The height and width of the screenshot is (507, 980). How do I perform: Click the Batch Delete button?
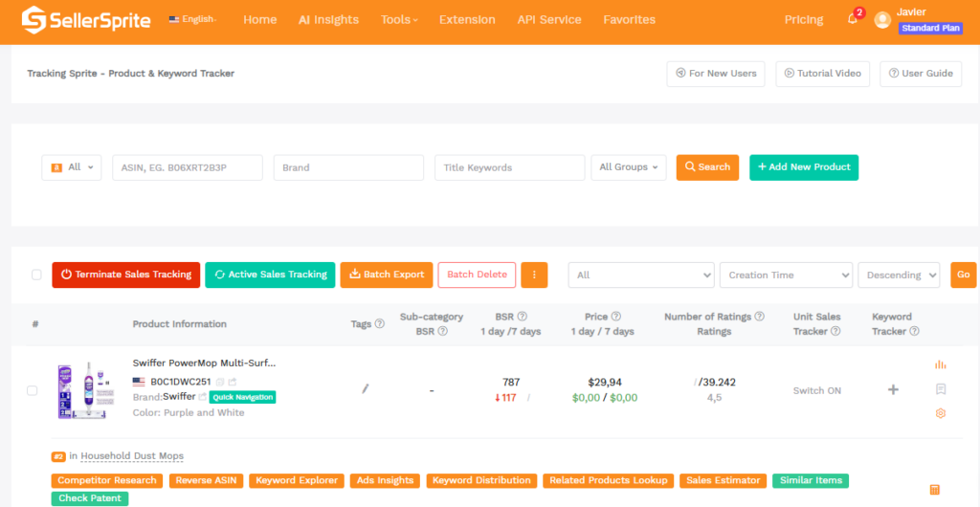pyautogui.click(x=477, y=275)
